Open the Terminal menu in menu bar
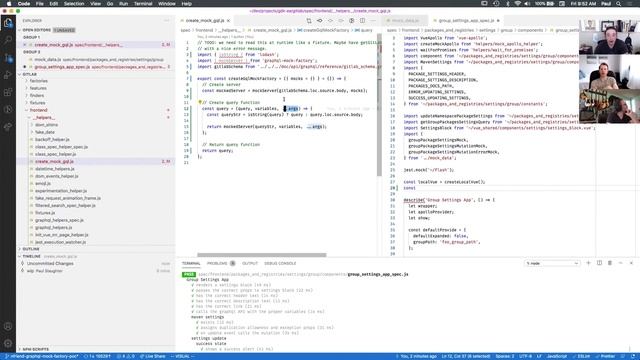This screenshot has height=360, width=640. [x=143, y=4]
